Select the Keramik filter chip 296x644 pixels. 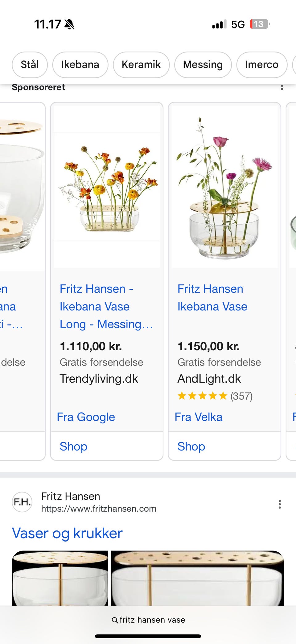(141, 65)
